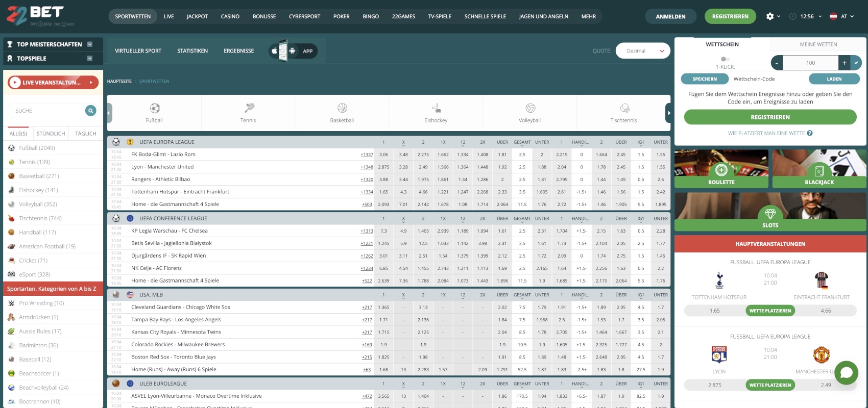Open the Statistiken tab
The image size is (868, 408).
click(192, 51)
